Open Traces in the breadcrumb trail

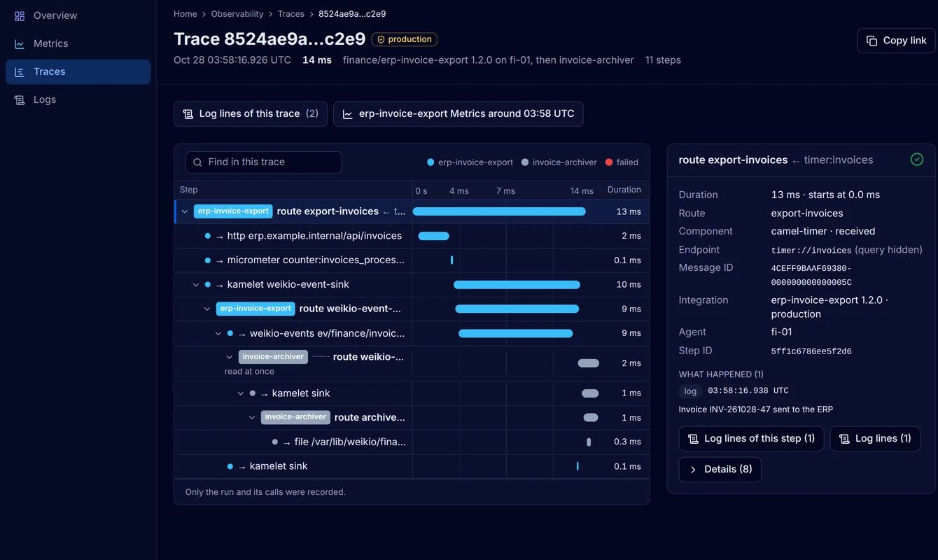click(291, 14)
